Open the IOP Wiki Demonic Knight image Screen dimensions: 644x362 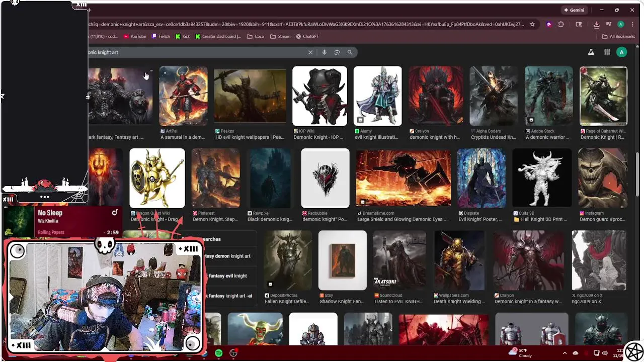(319, 96)
